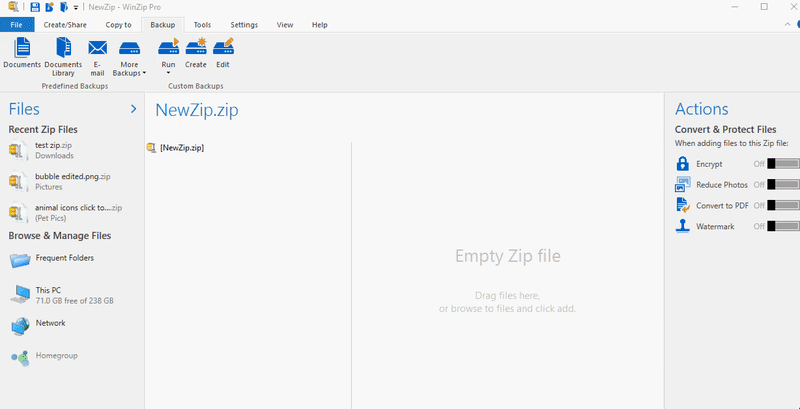Click the Homegroup icon

20,358
